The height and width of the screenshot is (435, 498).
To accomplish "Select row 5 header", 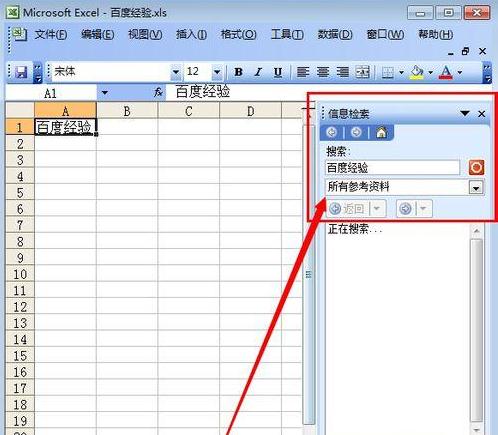I will tap(20, 192).
